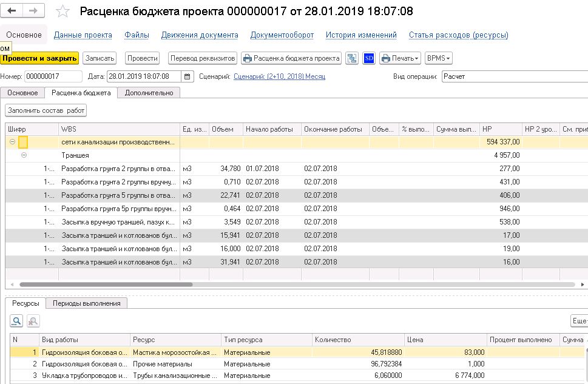Click the structure icon left of SD
This screenshot has width=588, height=384.
pos(352,58)
